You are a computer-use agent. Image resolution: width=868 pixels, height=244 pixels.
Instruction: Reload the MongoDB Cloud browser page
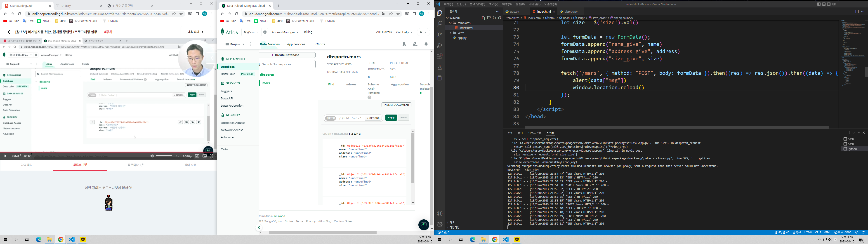tap(236, 14)
